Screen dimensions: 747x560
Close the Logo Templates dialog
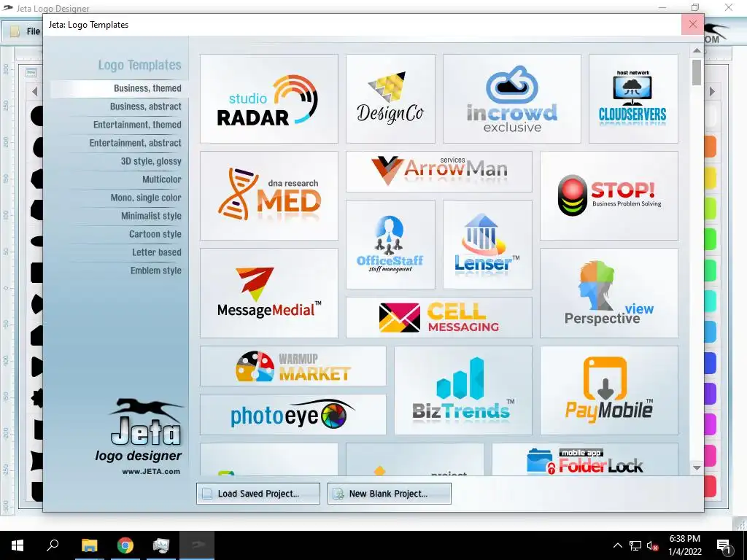click(x=693, y=24)
